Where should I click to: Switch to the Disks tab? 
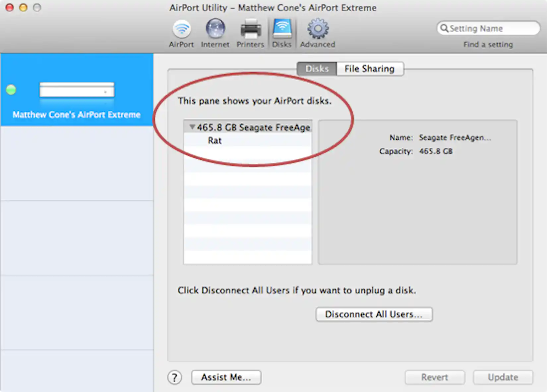click(316, 69)
